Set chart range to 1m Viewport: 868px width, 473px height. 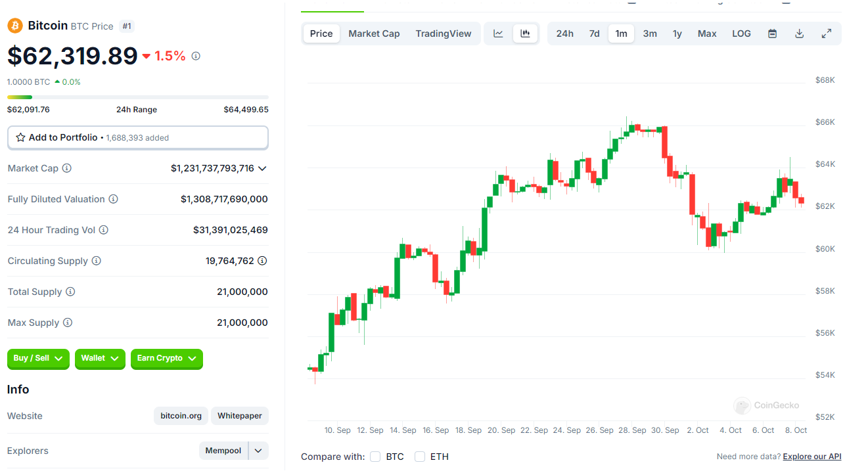coord(621,34)
